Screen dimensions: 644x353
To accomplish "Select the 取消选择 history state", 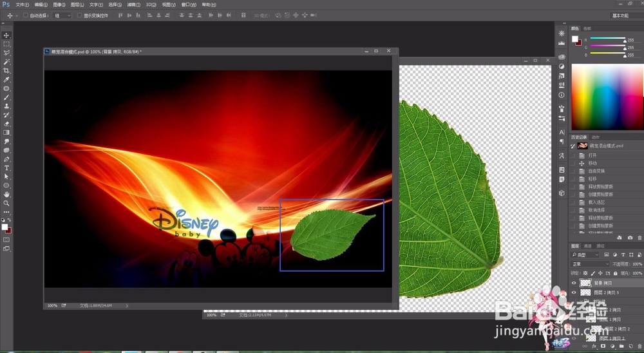I will click(606, 210).
